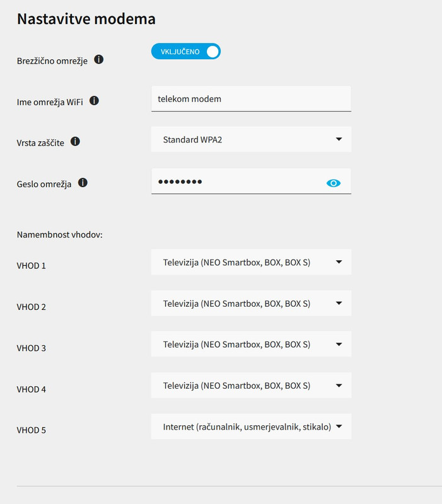Select the 'Ime omrežja WiFi' label
Viewport: 442px width, 504px height.
coord(50,102)
